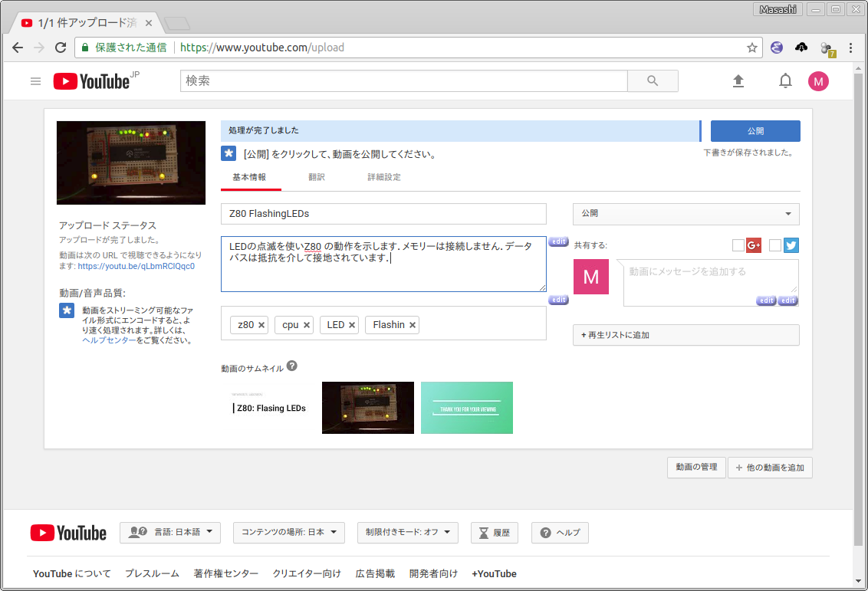
Task: Enable sharing to Twitter checkbox
Action: tap(775, 245)
